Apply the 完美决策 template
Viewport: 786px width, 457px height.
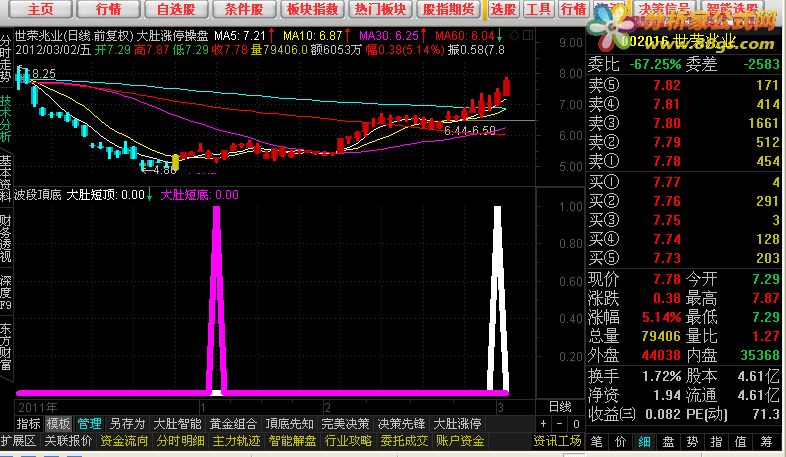345,424
